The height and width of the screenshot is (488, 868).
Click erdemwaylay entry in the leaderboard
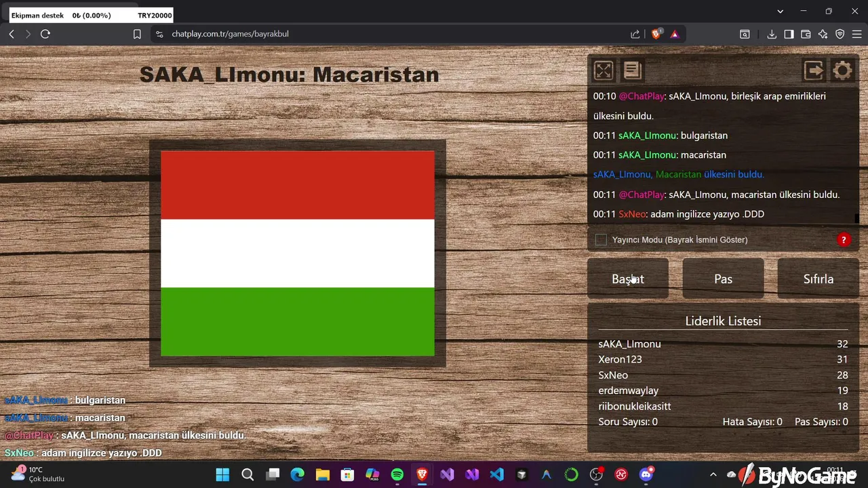(x=723, y=390)
